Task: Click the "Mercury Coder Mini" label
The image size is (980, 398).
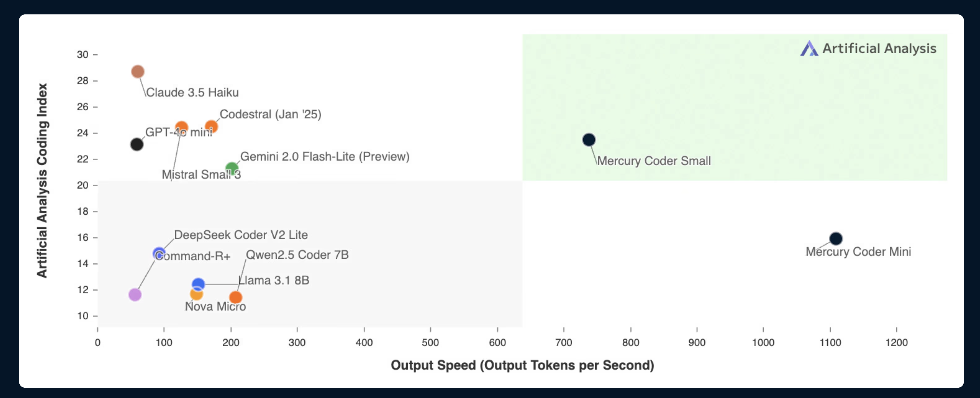Action: point(858,252)
